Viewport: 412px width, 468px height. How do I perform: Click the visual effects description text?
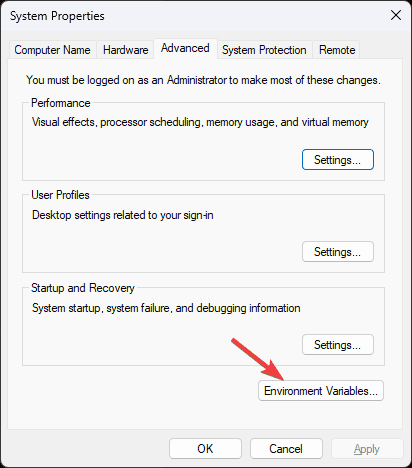point(200,122)
